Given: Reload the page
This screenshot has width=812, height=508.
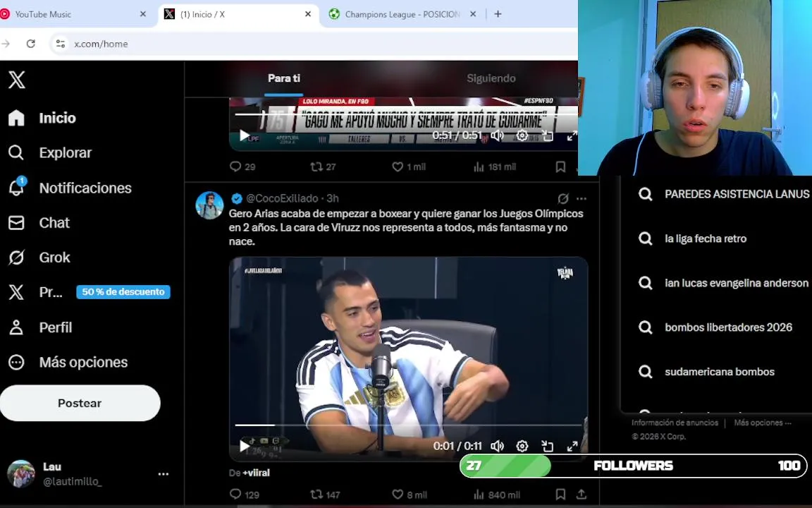Looking at the screenshot, I should (x=30, y=44).
